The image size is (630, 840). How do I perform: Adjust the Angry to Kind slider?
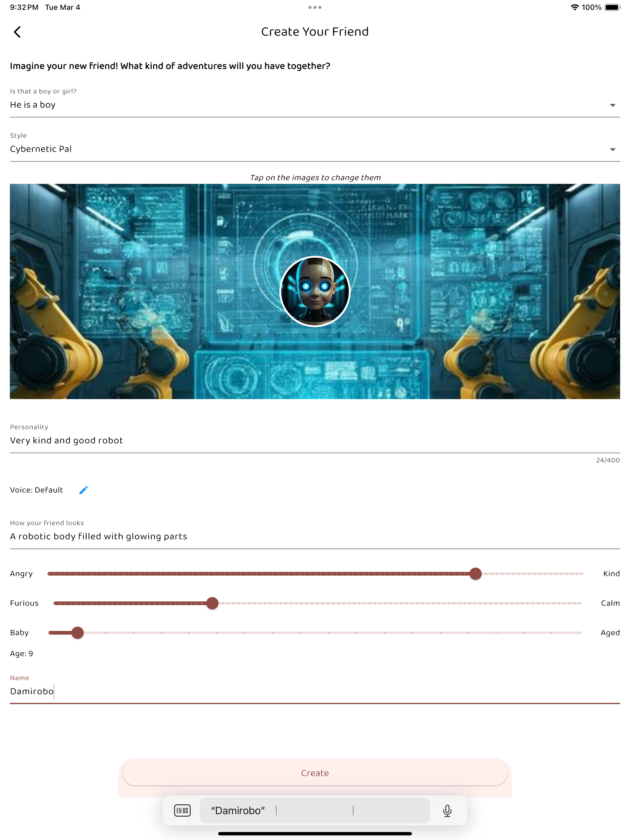coord(315,573)
